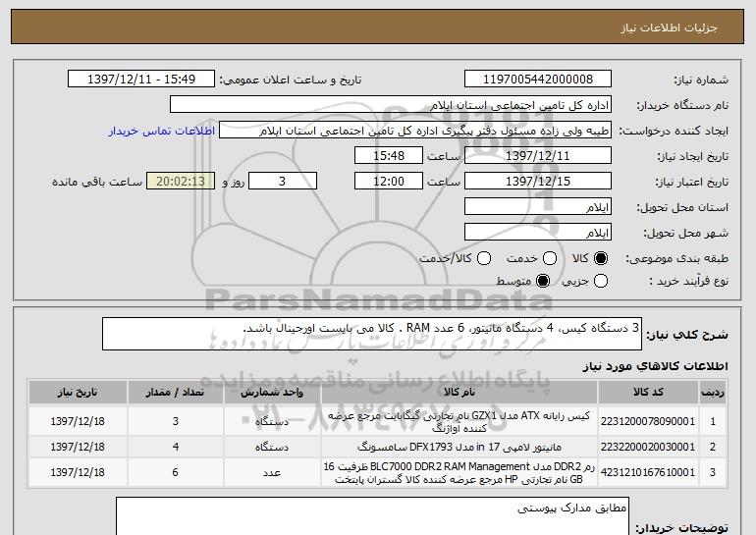
Task: Click the ردیف column header
Action: pos(713,393)
